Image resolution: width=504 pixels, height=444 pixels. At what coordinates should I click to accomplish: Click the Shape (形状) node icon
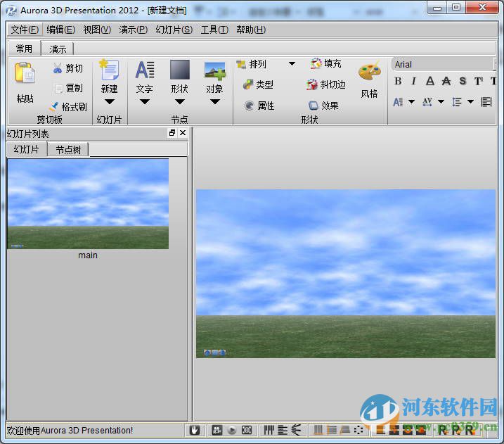(x=180, y=70)
